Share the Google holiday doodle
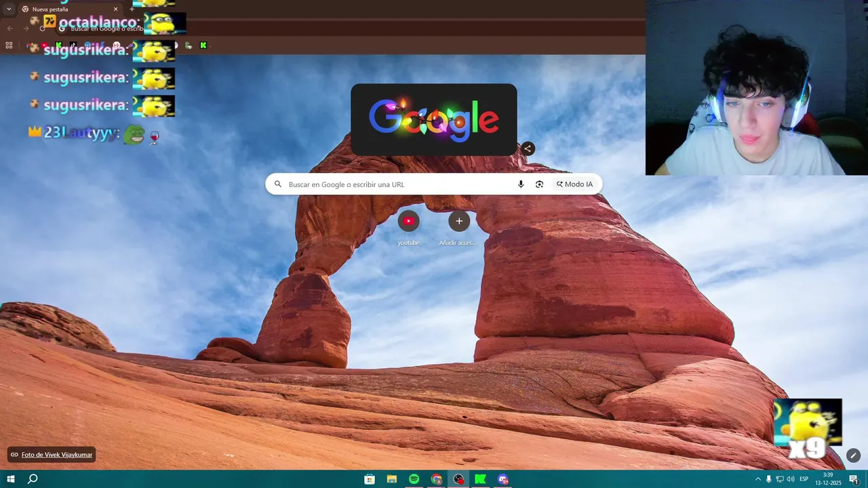 coord(528,148)
